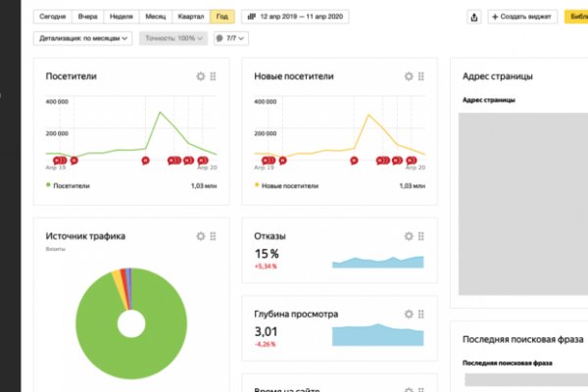Select the Неделя period tab
The image size is (588, 392).
point(121,18)
